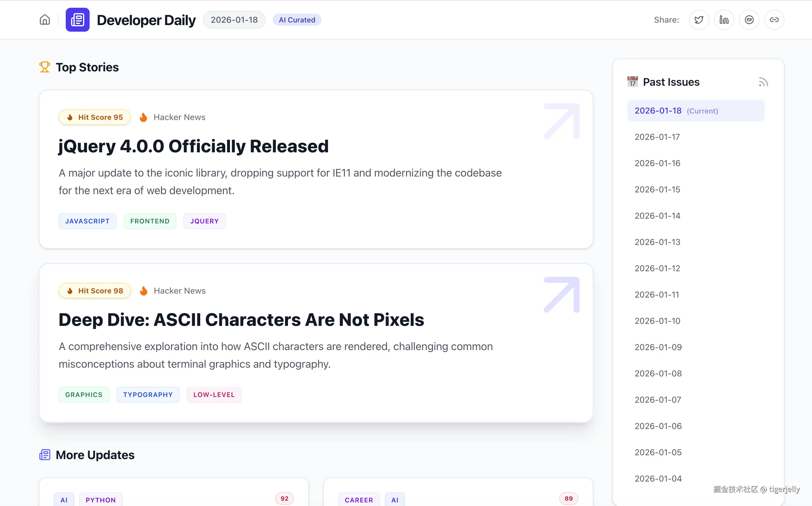
Task: Click the home icon in header
Action: (45, 20)
